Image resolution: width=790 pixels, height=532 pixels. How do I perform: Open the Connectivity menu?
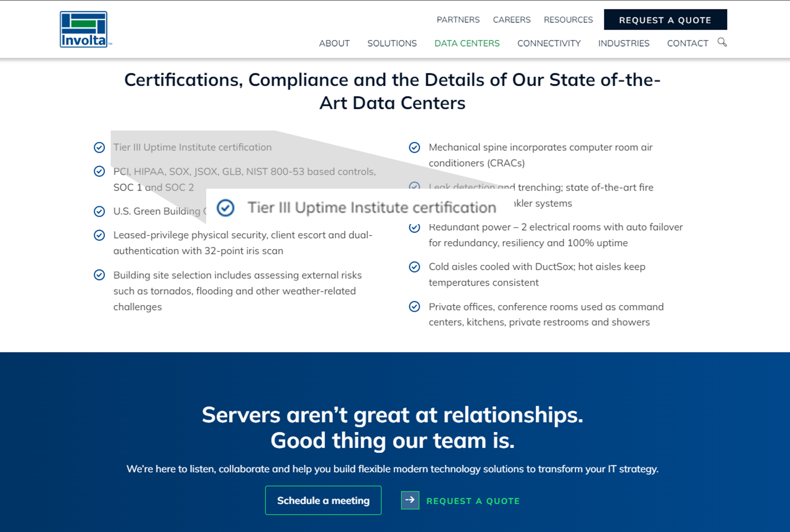coord(549,44)
